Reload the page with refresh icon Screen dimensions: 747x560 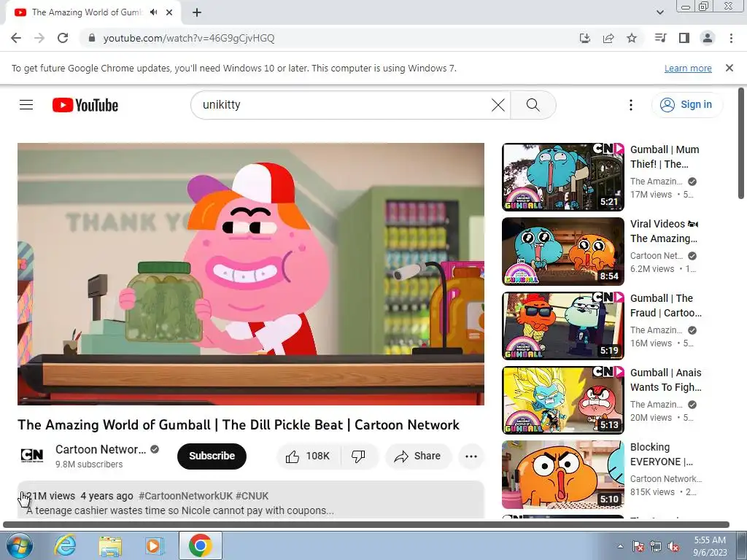point(63,38)
